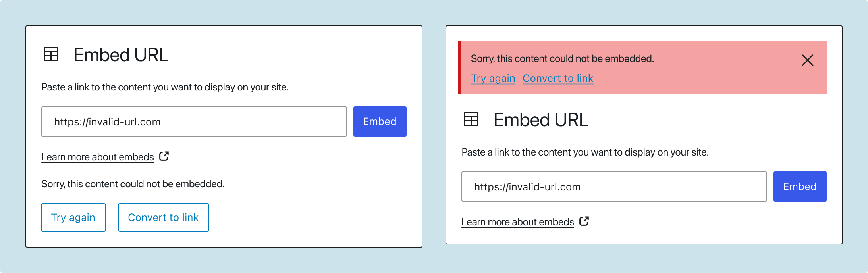Image resolution: width=868 pixels, height=273 pixels.
Task: Click the external-link icon next to Learn more about embeds
Action: (164, 156)
